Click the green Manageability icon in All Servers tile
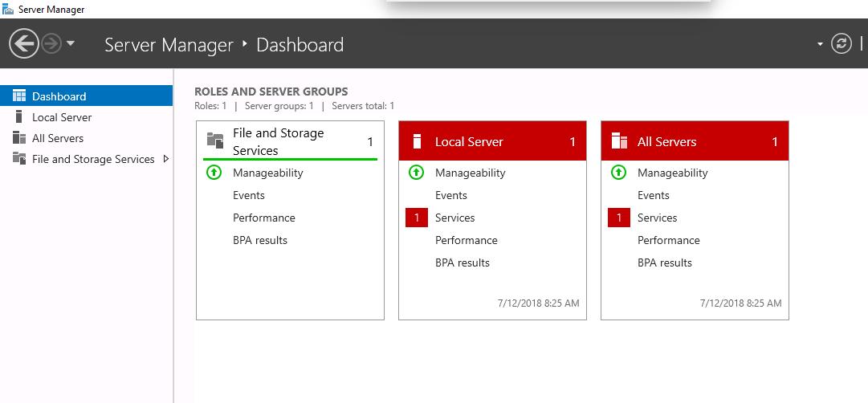868x403 pixels. tap(619, 173)
